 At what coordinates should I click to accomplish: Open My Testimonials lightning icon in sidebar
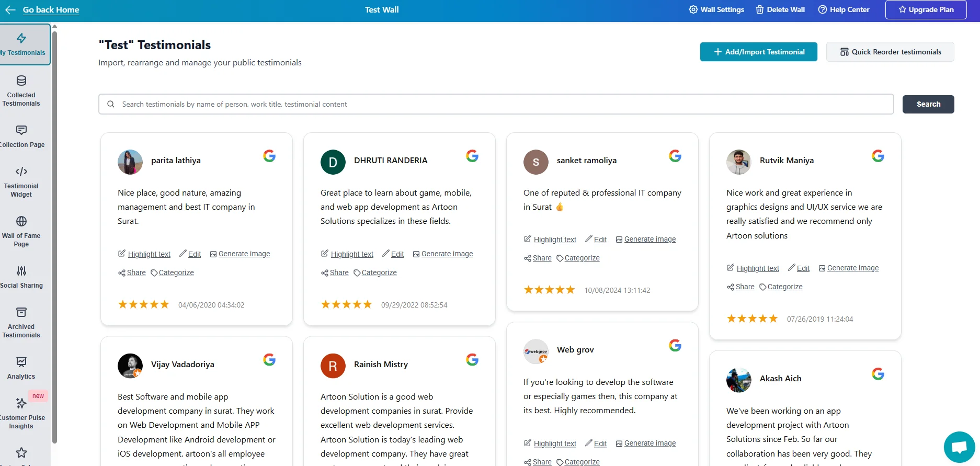[x=21, y=38]
